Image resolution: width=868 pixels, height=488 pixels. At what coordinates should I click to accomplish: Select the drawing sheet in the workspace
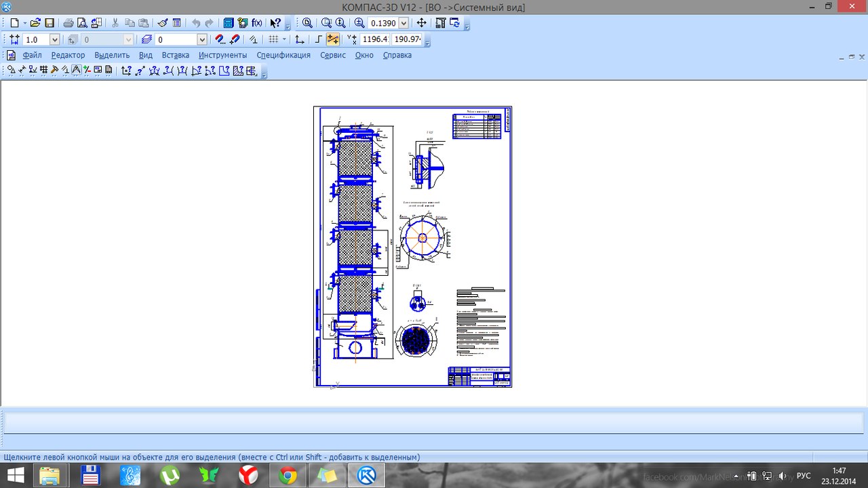pos(412,247)
